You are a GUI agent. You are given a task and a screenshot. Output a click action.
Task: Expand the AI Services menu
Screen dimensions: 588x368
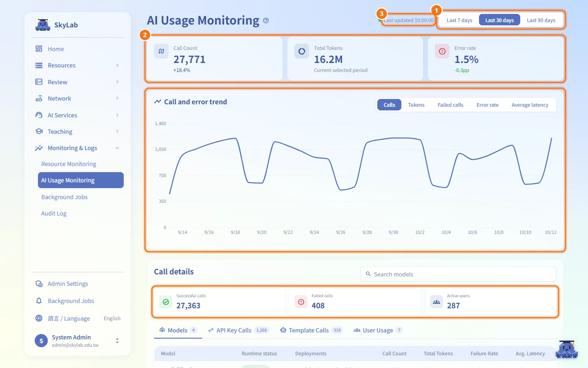pyautogui.click(x=78, y=115)
